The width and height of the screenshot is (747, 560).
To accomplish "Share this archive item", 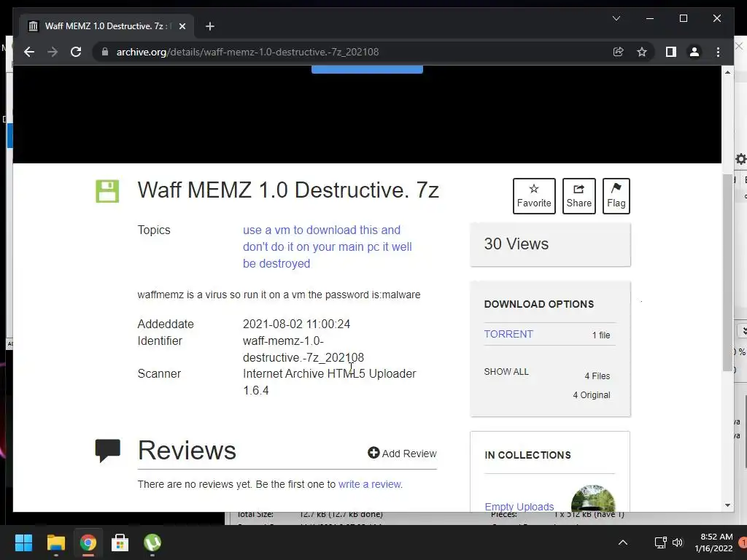I will tap(578, 196).
